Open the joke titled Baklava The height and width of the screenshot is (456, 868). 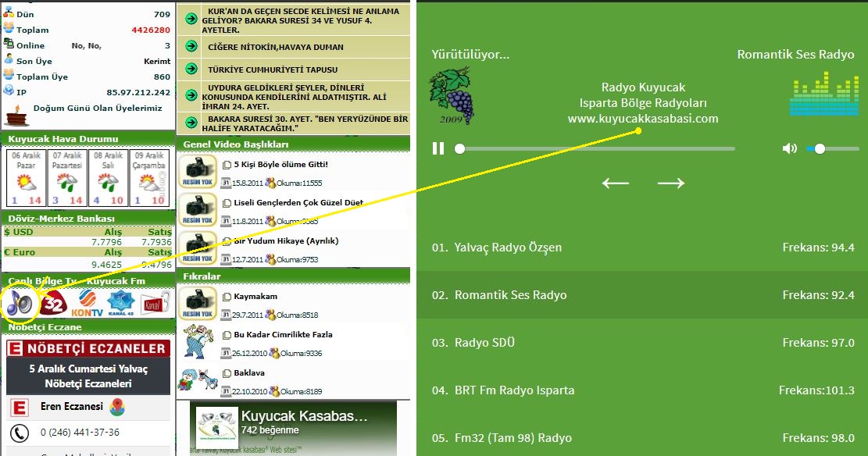tap(249, 373)
